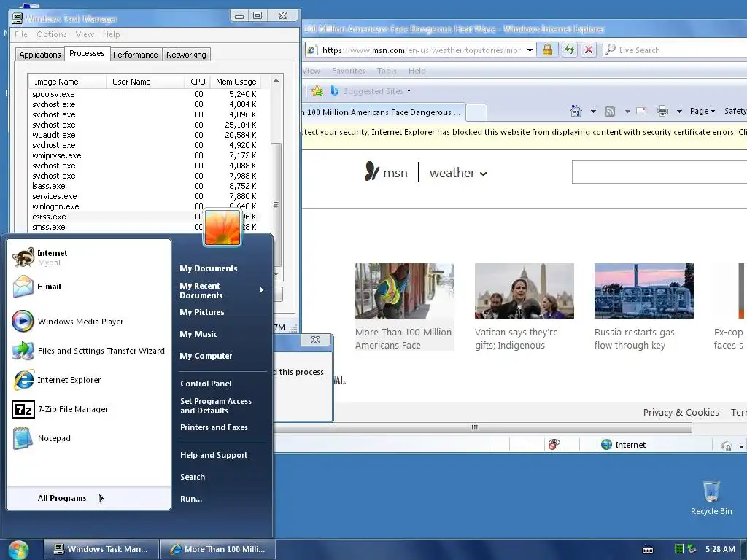Open Files and Settings Transfer Wizard
Image resolution: width=747 pixels, height=560 pixels.
tap(88, 351)
